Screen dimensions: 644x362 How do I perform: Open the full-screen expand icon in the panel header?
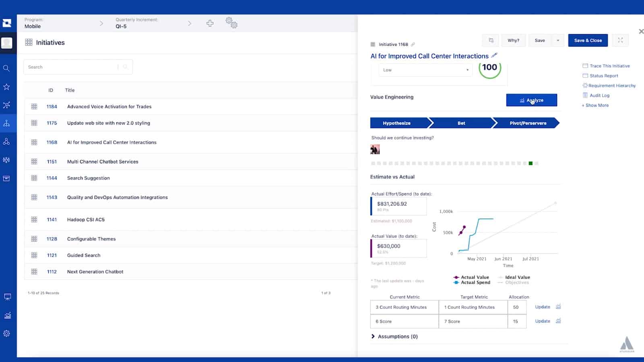[620, 40]
